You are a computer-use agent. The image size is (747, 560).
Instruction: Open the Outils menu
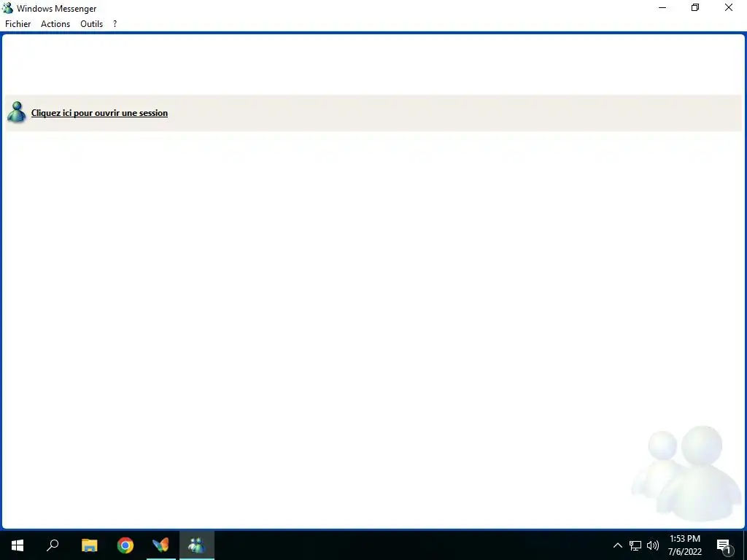click(x=91, y=24)
